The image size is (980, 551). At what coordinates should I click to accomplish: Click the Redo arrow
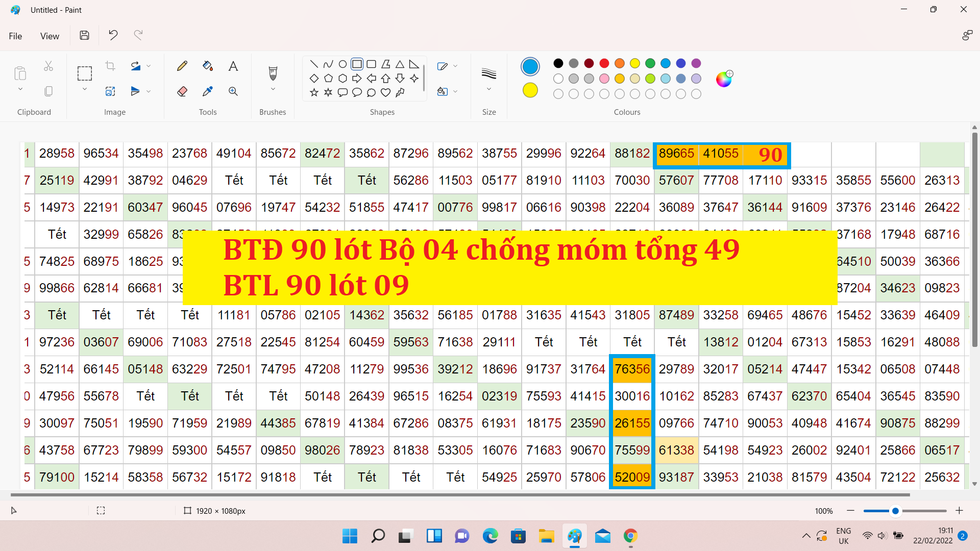pyautogui.click(x=138, y=35)
